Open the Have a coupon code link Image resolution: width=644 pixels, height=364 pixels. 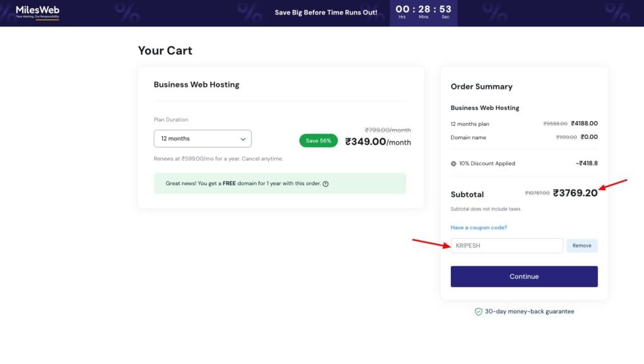(x=478, y=227)
